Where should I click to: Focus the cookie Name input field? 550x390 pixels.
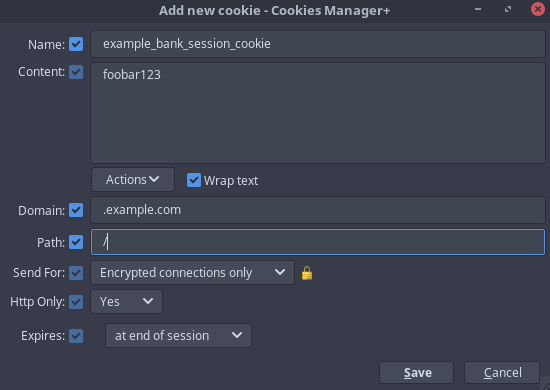pos(318,44)
